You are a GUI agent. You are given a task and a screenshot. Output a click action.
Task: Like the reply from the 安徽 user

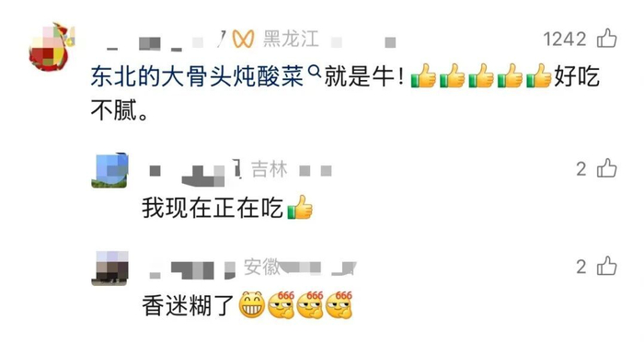click(x=606, y=266)
